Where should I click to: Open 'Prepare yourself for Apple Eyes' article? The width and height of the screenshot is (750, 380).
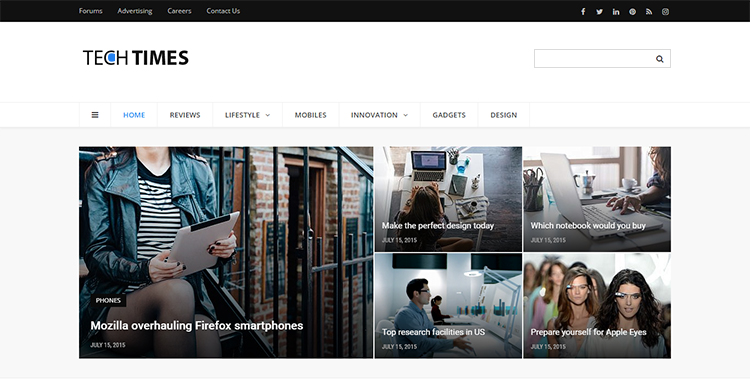coord(588,332)
